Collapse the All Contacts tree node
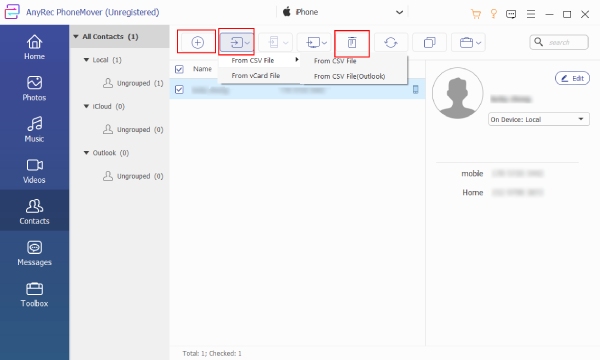The image size is (600, 360). 76,37
